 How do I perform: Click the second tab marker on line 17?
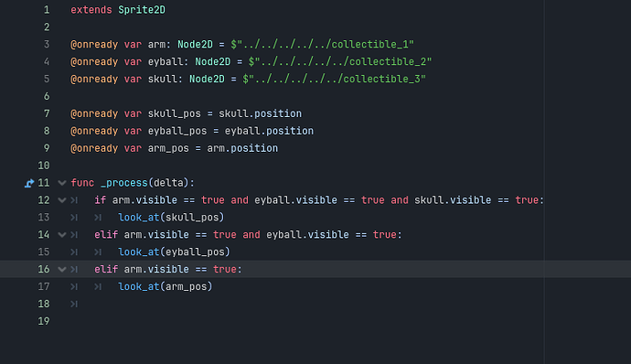[x=98, y=286]
